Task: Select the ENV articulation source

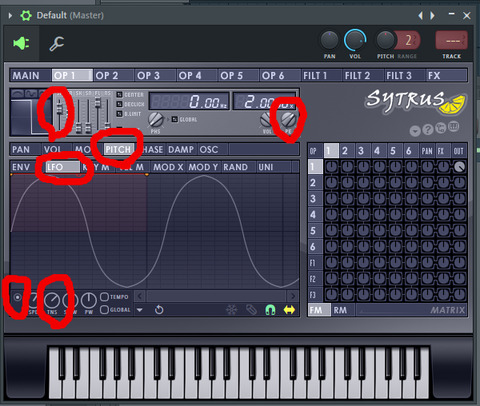Action: [x=22, y=167]
